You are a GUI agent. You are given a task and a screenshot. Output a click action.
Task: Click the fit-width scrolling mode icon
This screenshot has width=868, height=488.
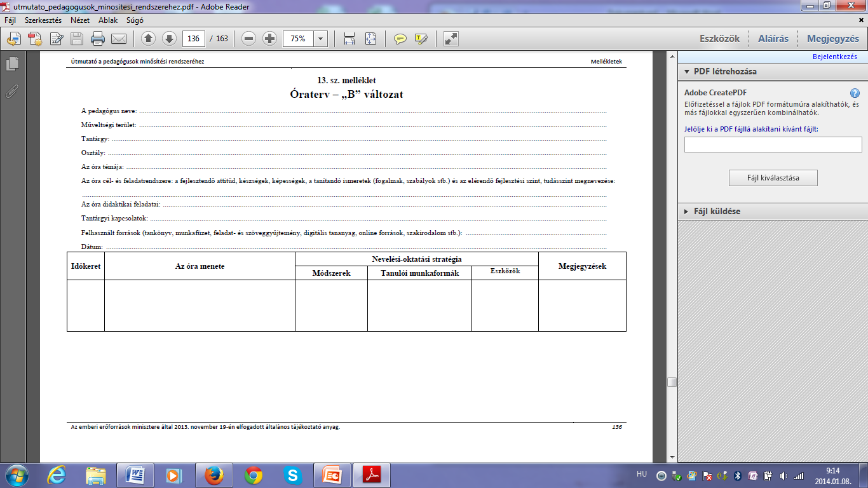click(349, 39)
